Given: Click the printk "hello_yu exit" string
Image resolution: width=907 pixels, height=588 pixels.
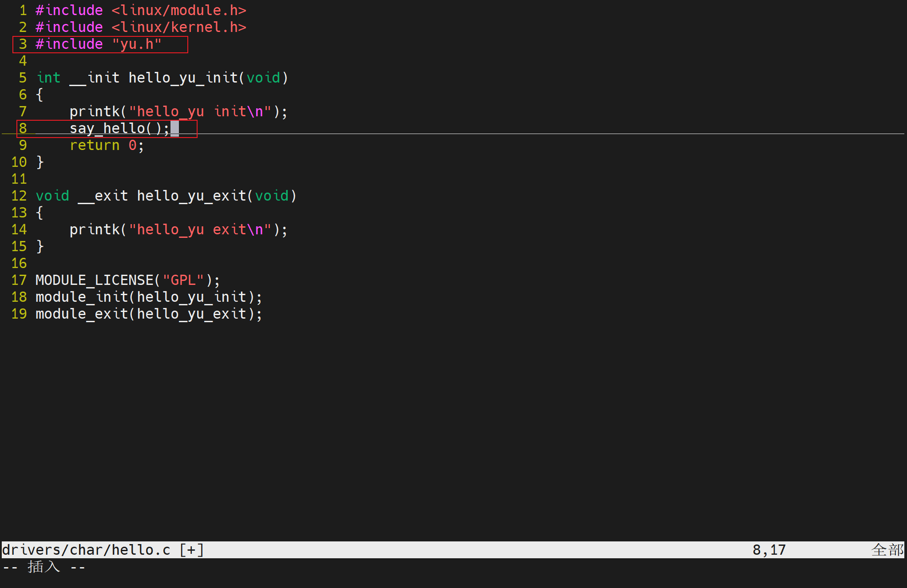Looking at the screenshot, I should click(x=199, y=230).
